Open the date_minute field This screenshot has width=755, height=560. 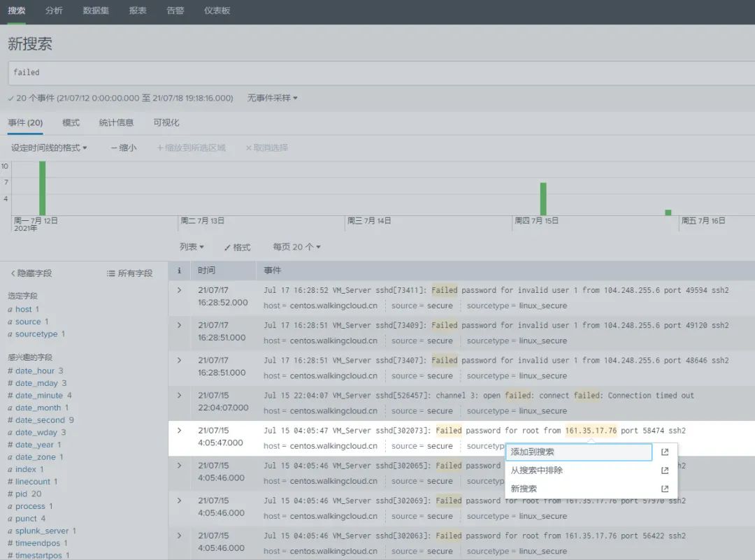click(x=39, y=395)
